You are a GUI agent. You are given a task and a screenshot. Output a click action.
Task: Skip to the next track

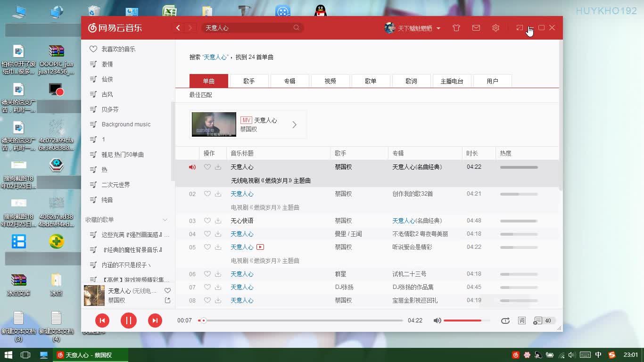[155, 321]
